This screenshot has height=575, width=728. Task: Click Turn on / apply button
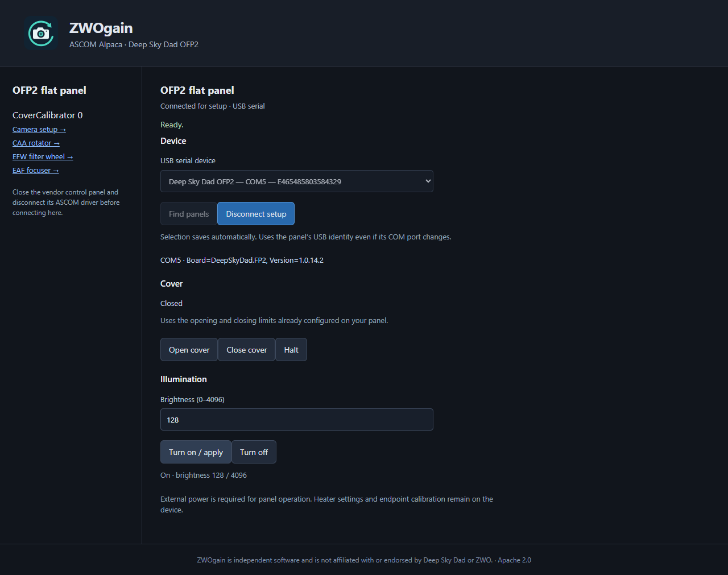point(196,452)
